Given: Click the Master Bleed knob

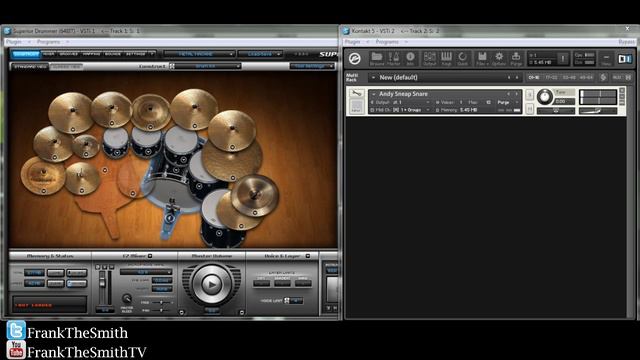Looking at the screenshot, I should [x=127, y=299].
